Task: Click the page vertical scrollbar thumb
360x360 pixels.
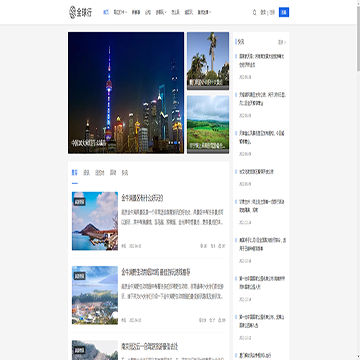Action: 358,36
